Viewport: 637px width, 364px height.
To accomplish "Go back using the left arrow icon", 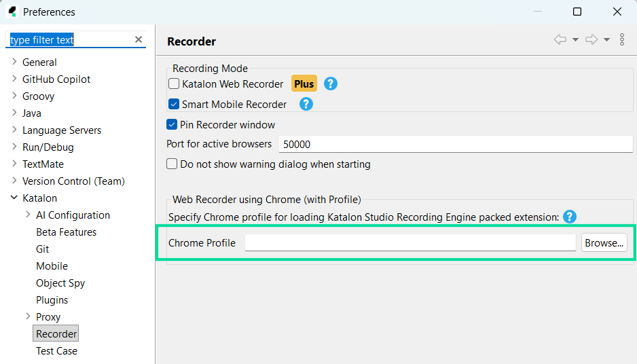I will [560, 39].
